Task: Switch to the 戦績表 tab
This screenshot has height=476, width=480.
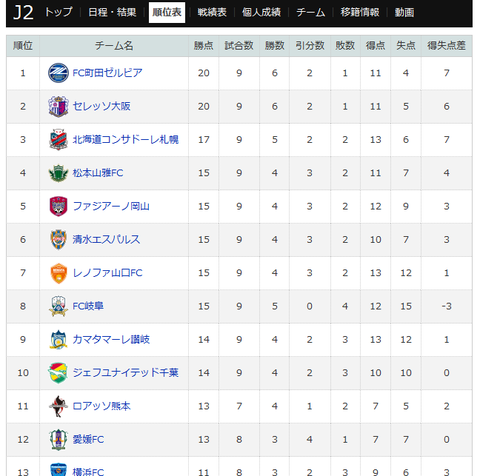Action: pyautogui.click(x=212, y=13)
